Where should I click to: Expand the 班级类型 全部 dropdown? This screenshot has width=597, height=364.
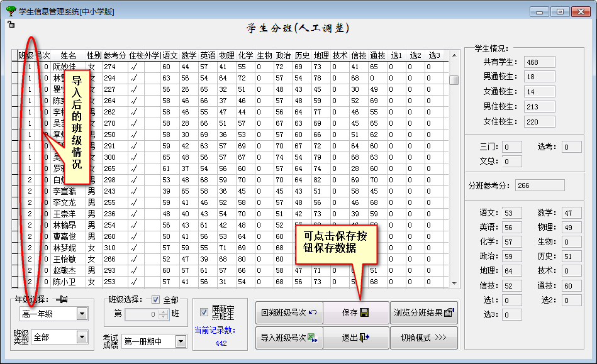tap(82, 338)
